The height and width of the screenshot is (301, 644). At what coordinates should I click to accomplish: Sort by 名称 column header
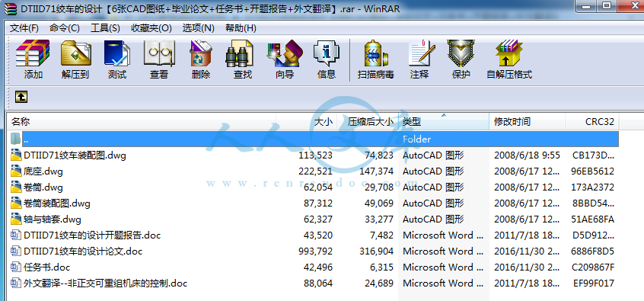click(142, 122)
